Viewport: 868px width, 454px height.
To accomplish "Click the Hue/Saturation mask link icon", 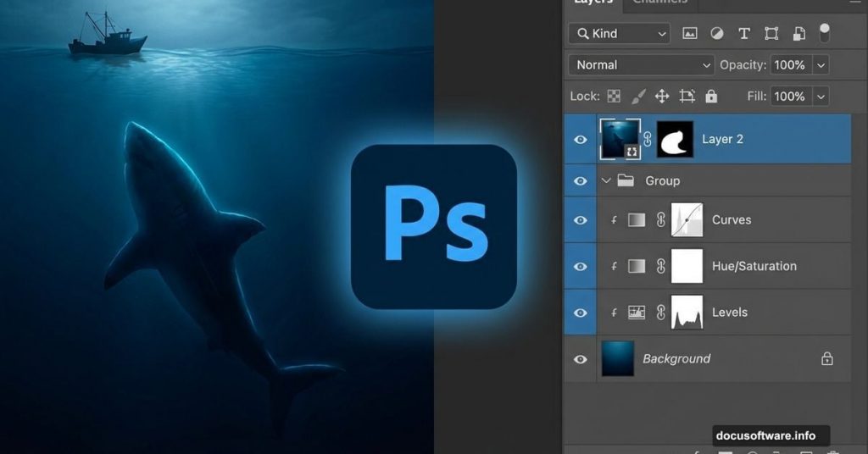I will click(x=660, y=267).
